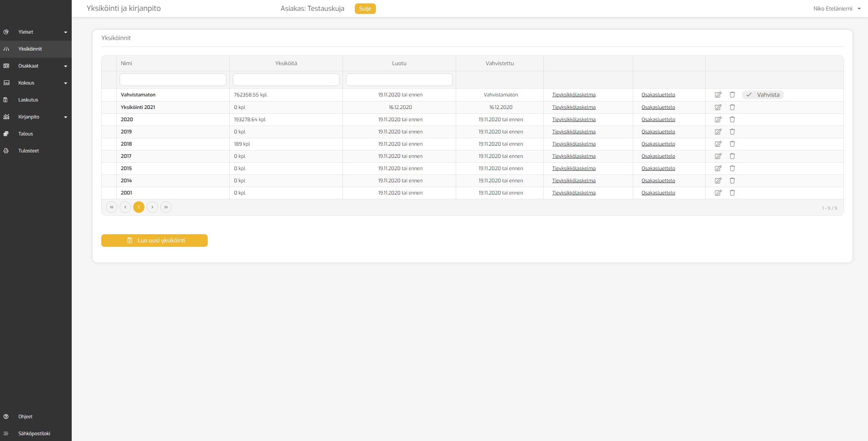Open Tulosteet printer icon in sidebar
868x441 pixels.
(6, 151)
